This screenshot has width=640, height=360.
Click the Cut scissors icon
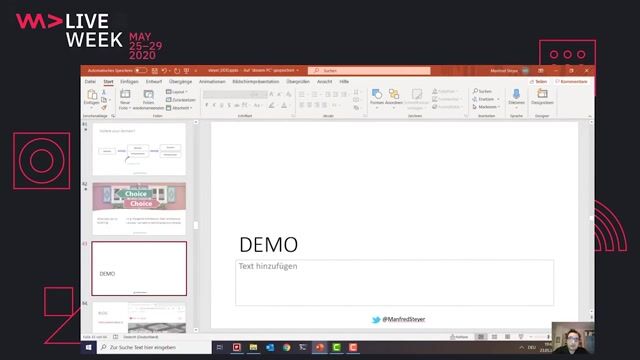[x=104, y=93]
